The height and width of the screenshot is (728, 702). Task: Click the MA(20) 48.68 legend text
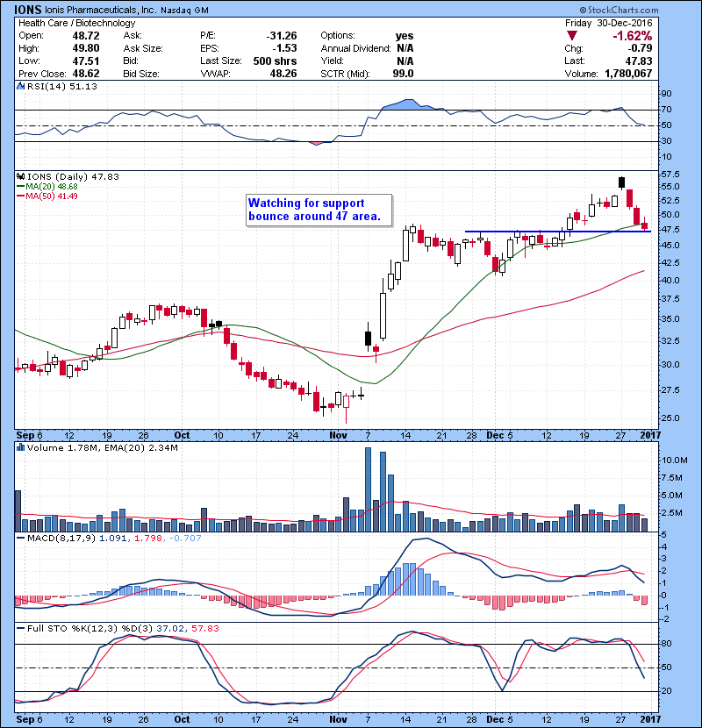tap(52, 187)
